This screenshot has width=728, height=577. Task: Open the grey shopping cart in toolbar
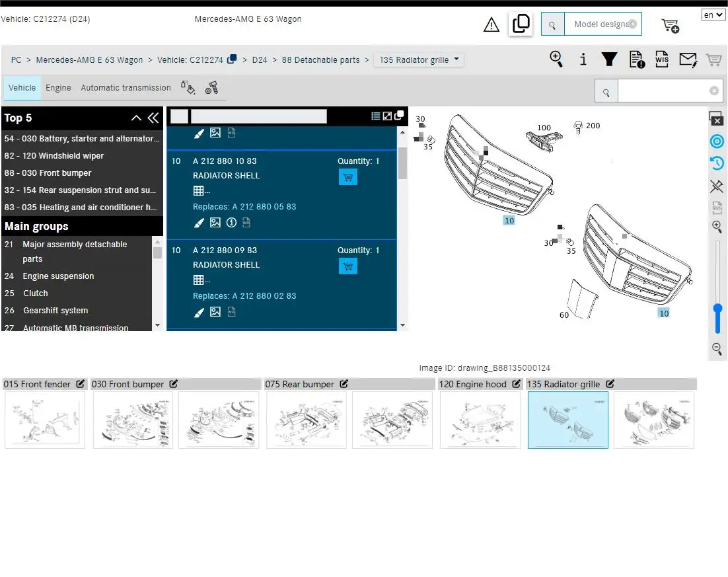pos(713,59)
